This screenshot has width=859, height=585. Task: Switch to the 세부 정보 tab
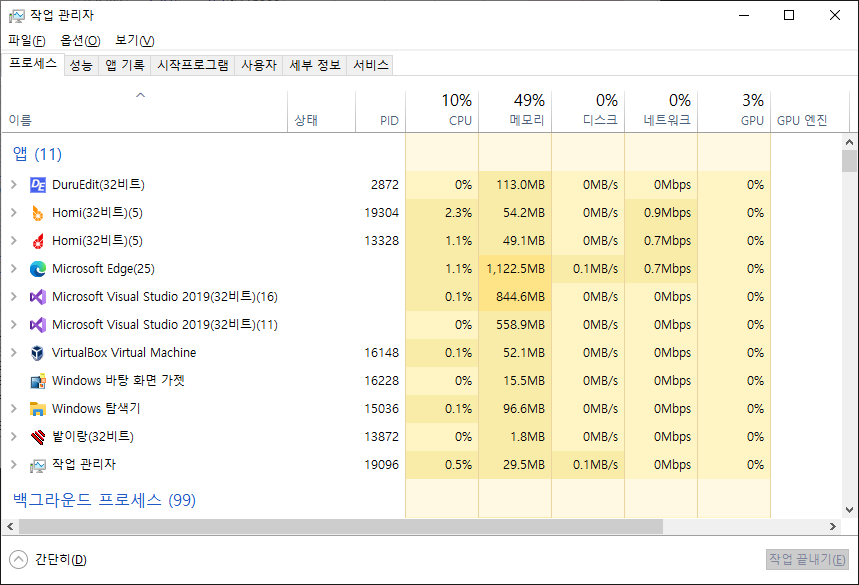(315, 65)
